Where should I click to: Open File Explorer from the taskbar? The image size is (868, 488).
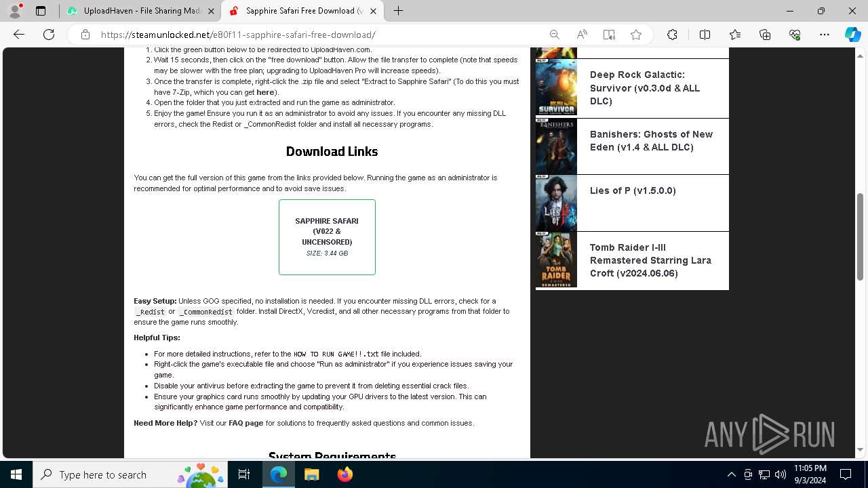click(311, 474)
